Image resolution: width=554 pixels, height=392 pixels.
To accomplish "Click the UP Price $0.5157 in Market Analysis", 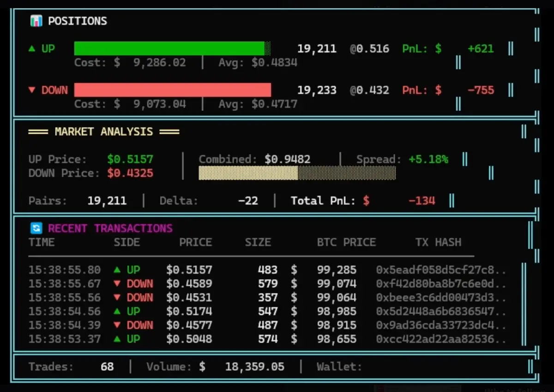I will tap(130, 160).
